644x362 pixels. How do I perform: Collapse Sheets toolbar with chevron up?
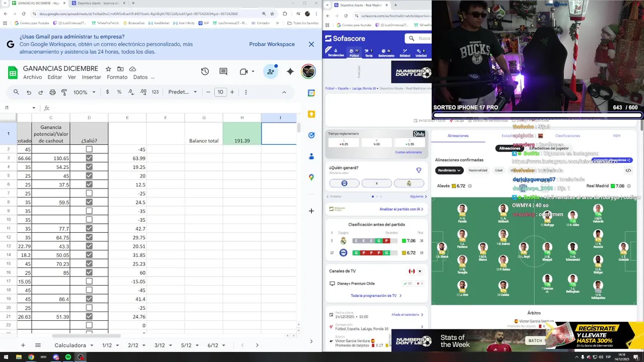pyautogui.click(x=284, y=92)
